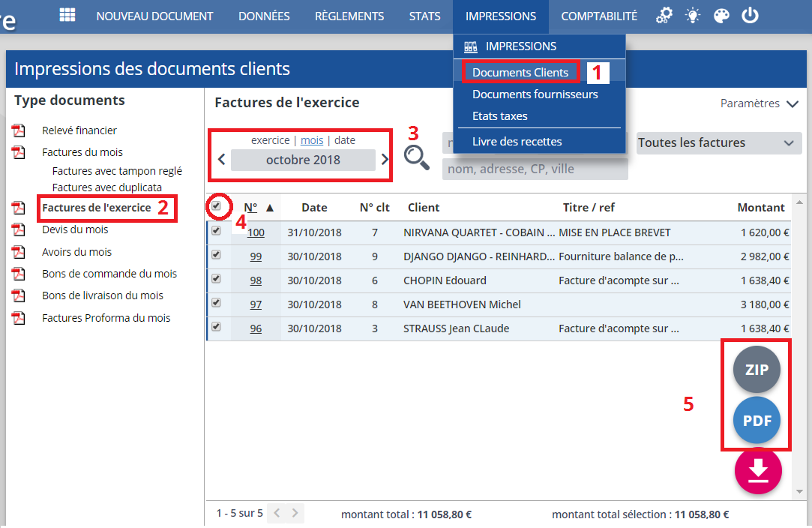This screenshot has height=528, width=812.
Task: Click the power logout icon
Action: pos(750,16)
